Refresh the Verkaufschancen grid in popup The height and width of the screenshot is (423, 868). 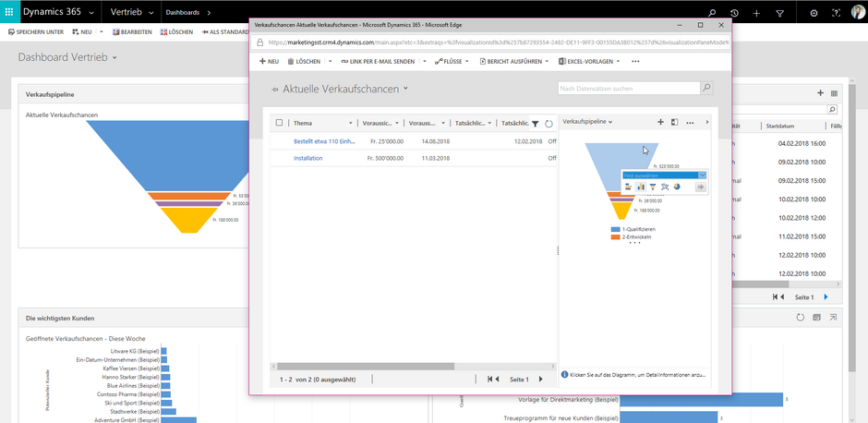549,124
